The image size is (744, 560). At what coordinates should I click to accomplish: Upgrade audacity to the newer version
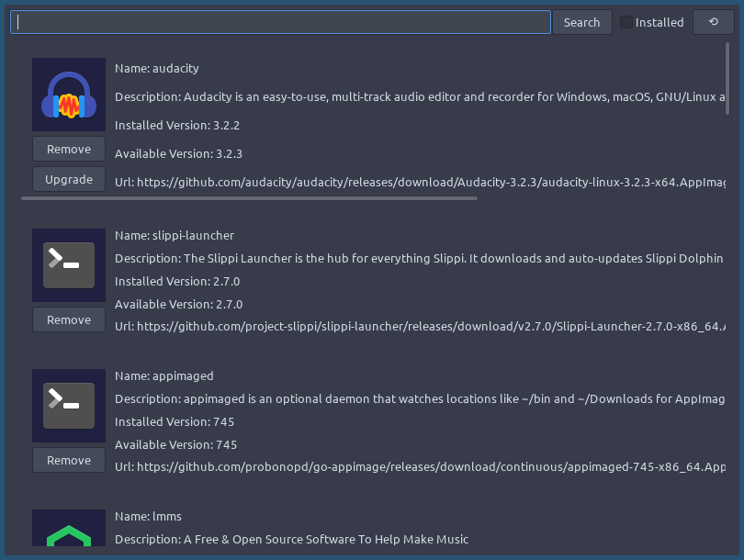click(69, 179)
